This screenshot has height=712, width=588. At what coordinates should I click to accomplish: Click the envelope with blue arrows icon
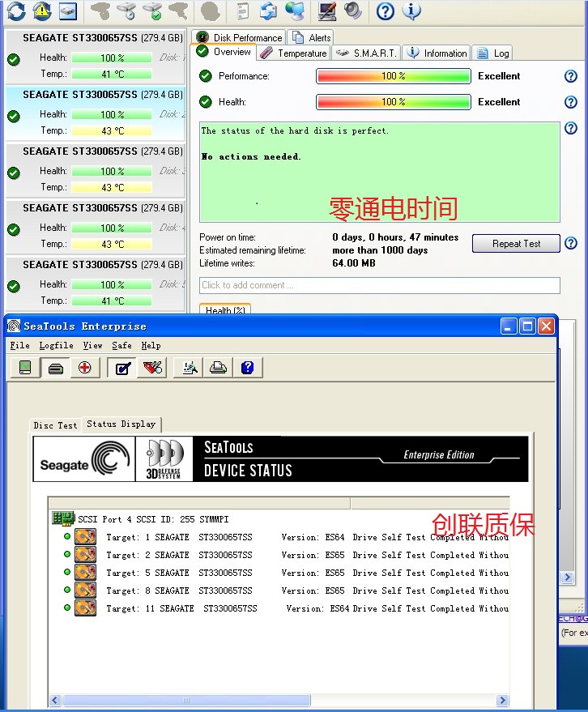coord(268,11)
